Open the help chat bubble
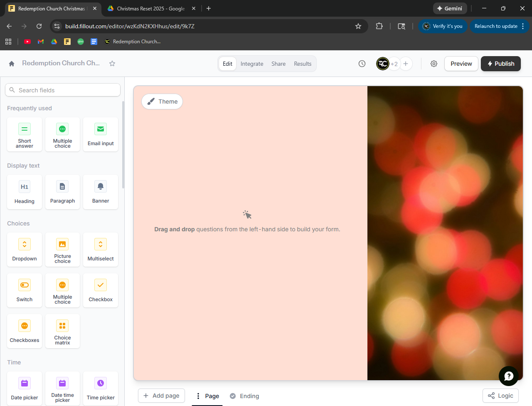The height and width of the screenshot is (406, 532). tap(508, 376)
